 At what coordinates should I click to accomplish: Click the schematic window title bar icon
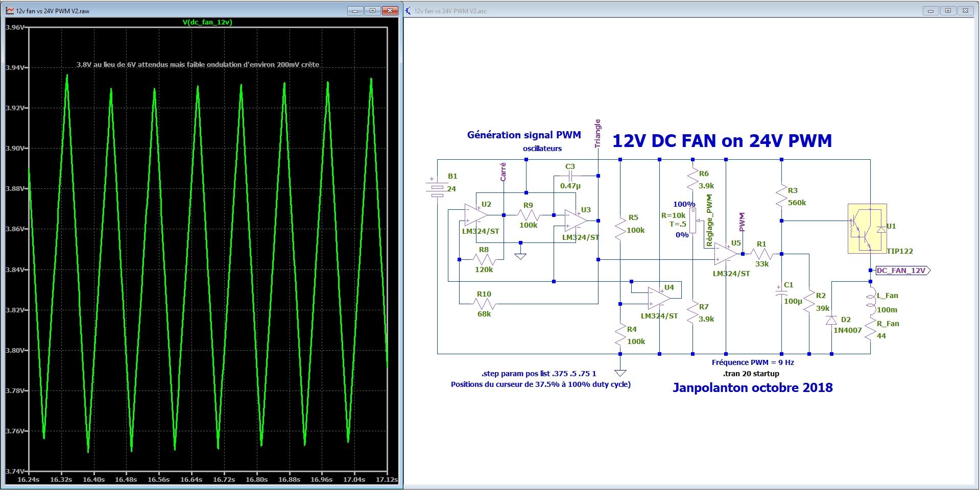408,11
